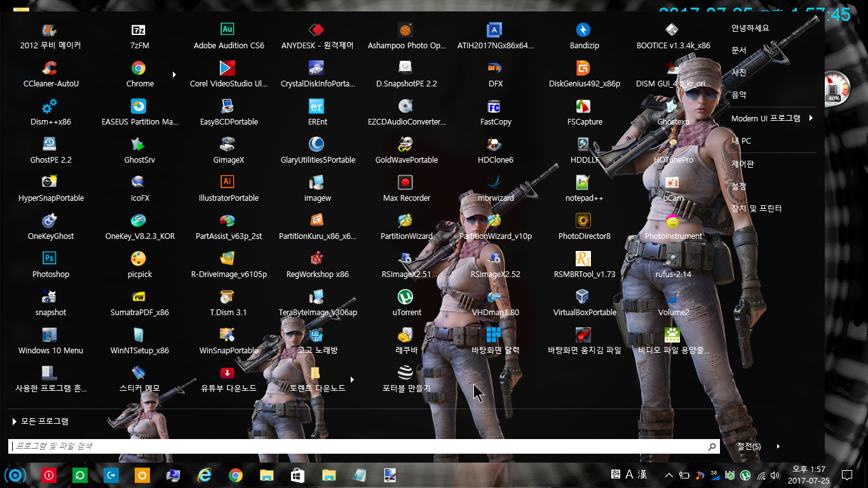Expand 모든 프로그램 list
868x488 pixels.
coord(41,421)
